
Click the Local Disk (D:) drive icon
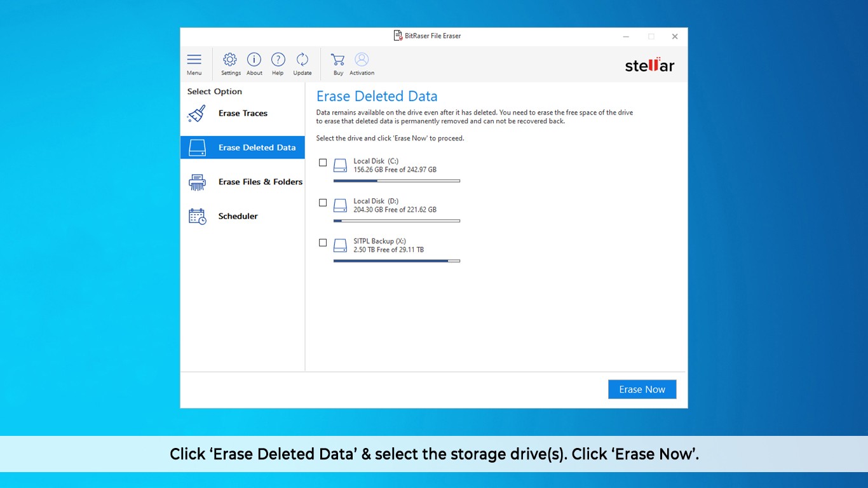pos(341,206)
